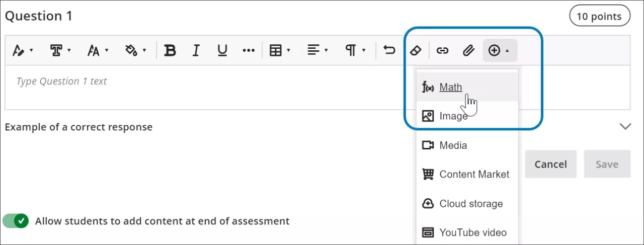Viewport: 644px width, 245px height.
Task: Select YouTube video menu option
Action: (x=472, y=232)
